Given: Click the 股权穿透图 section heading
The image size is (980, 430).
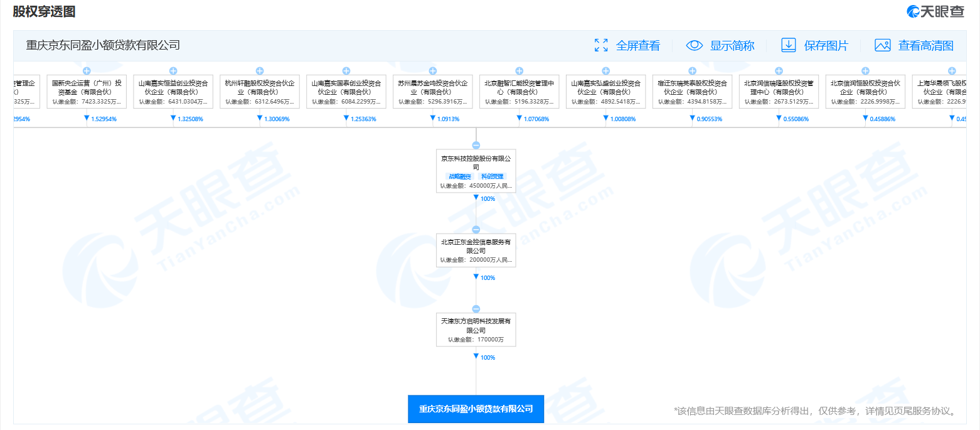Looking at the screenshot, I should click(x=44, y=11).
